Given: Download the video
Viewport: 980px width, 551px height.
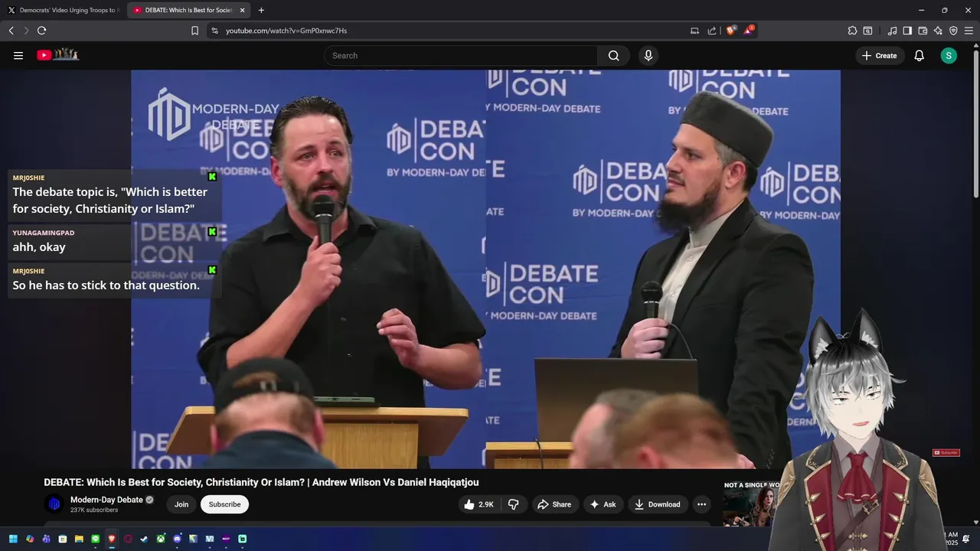Looking at the screenshot, I should [657, 504].
